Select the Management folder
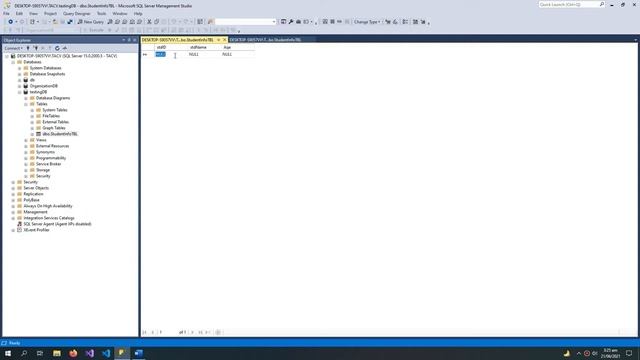The image size is (640, 360). (x=35, y=212)
